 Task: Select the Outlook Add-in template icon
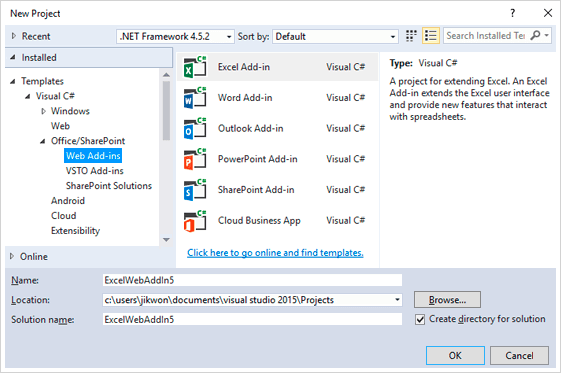coord(195,128)
